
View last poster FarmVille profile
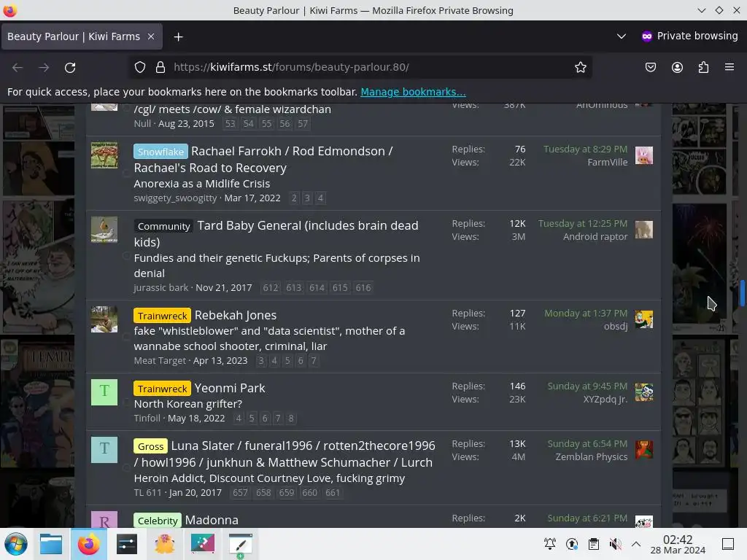coord(608,163)
